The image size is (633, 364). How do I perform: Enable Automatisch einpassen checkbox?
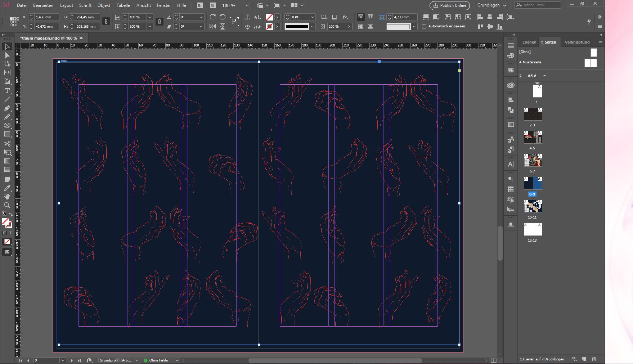[424, 26]
